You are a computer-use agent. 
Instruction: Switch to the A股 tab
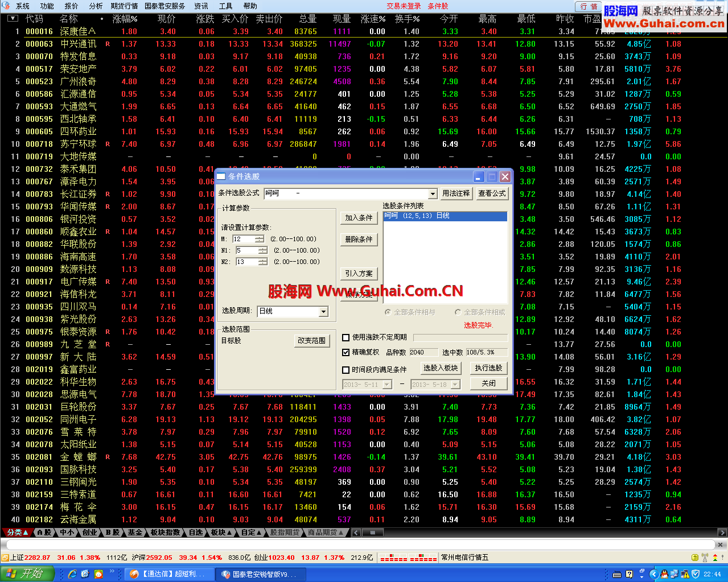point(44,533)
